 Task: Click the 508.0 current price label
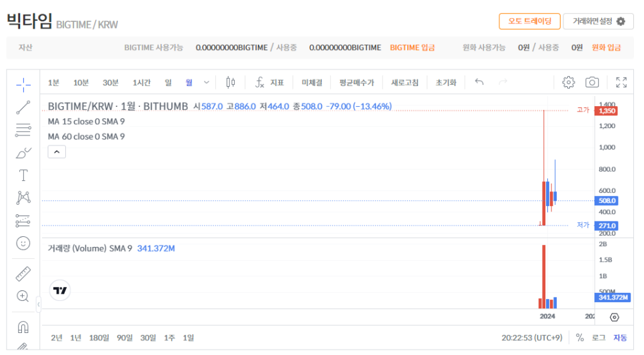click(607, 201)
